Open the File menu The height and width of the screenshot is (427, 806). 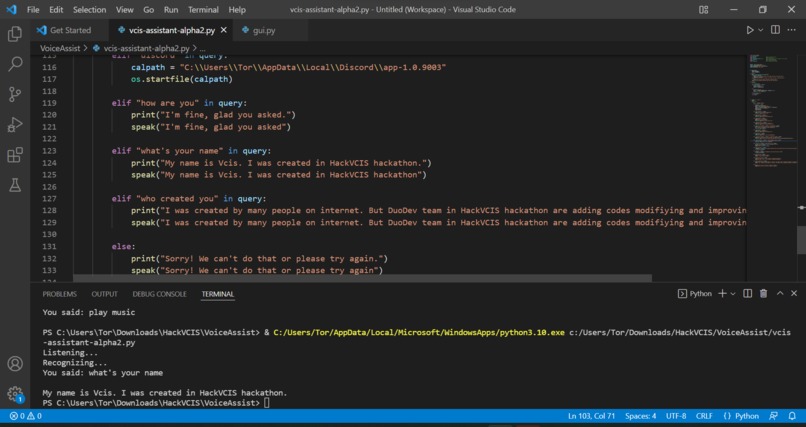pos(33,10)
